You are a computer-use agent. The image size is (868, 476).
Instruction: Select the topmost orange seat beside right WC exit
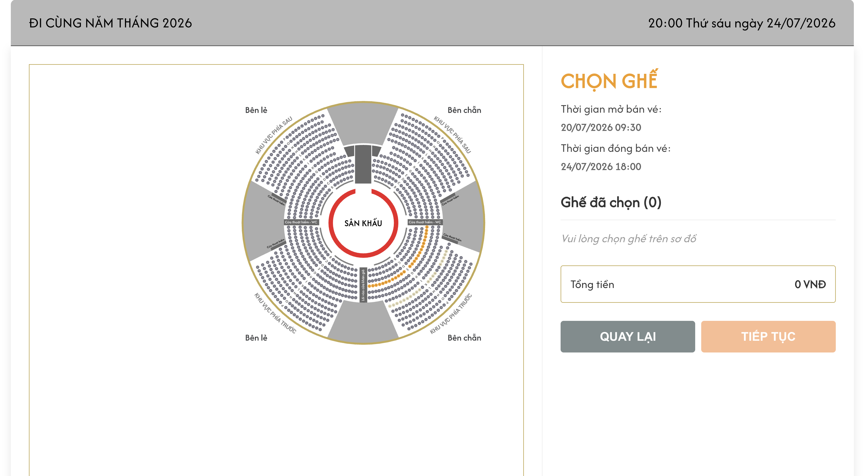click(427, 227)
